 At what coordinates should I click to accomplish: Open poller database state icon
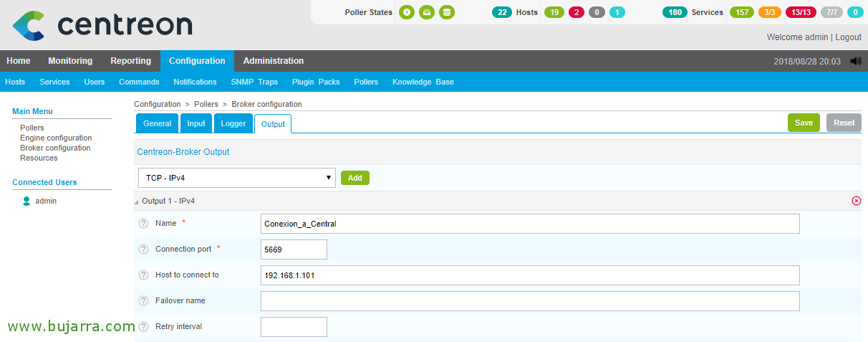[x=447, y=12]
